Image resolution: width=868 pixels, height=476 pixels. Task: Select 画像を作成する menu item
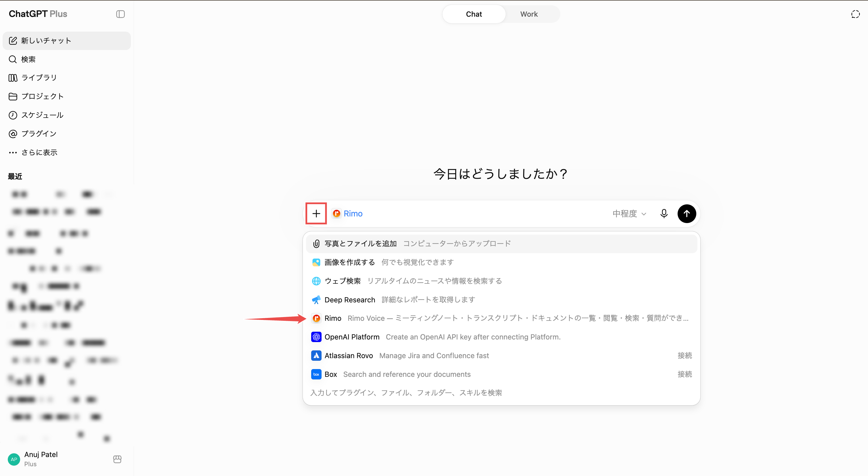pos(501,262)
